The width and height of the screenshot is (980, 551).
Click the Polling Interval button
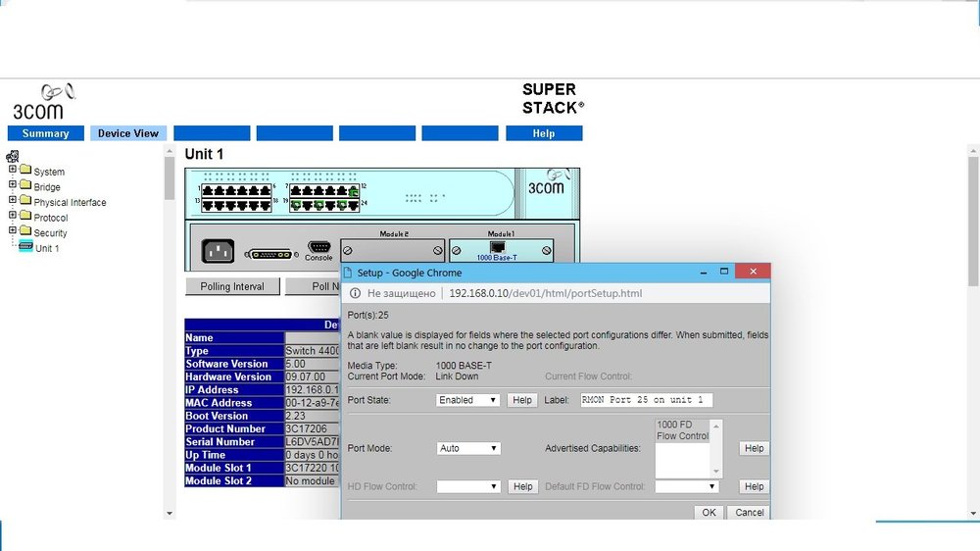click(232, 286)
